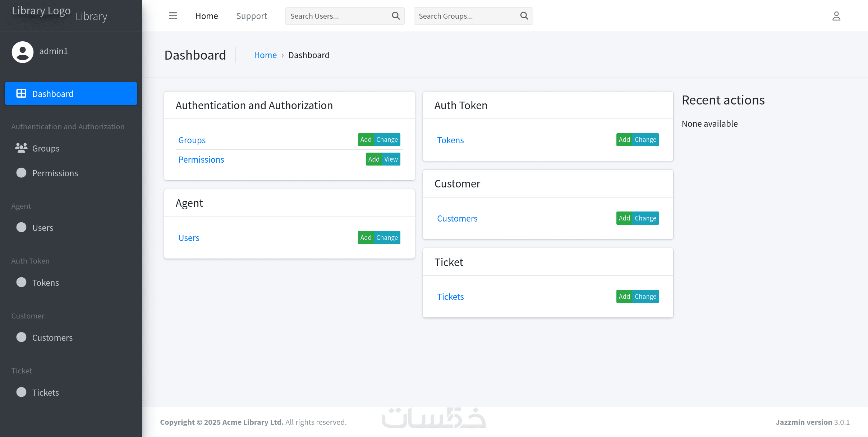Click View button for Permissions
This screenshot has height=437, width=868.
[391, 159]
